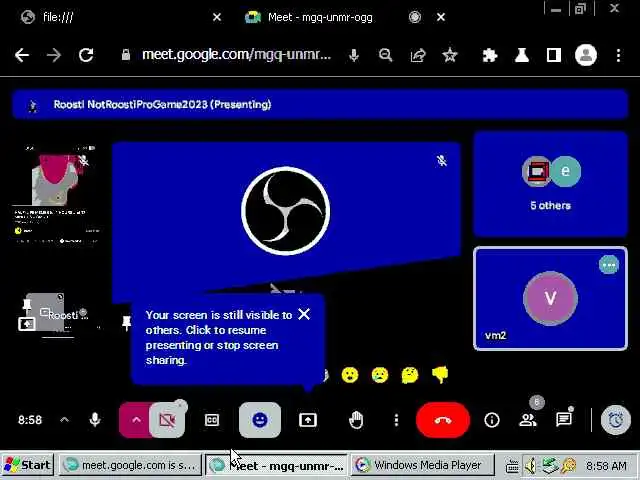Toggle the microphone mute button
Screen dimensions: 640x480
[x=95, y=420]
